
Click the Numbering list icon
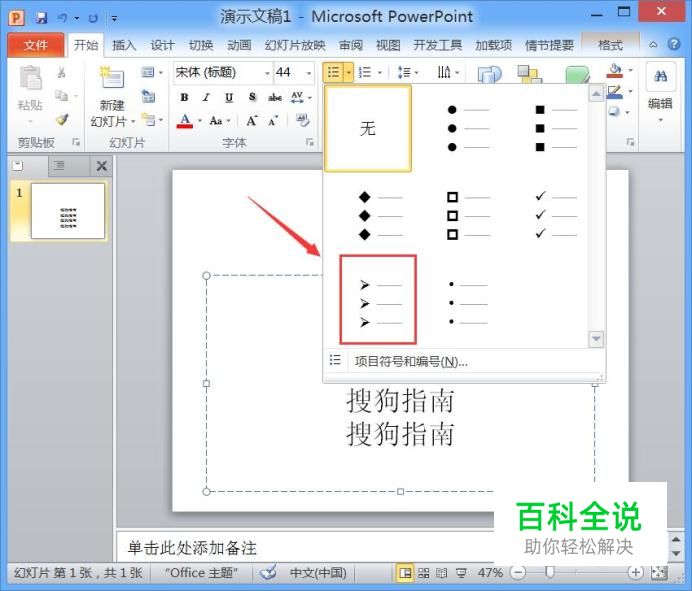click(x=365, y=72)
